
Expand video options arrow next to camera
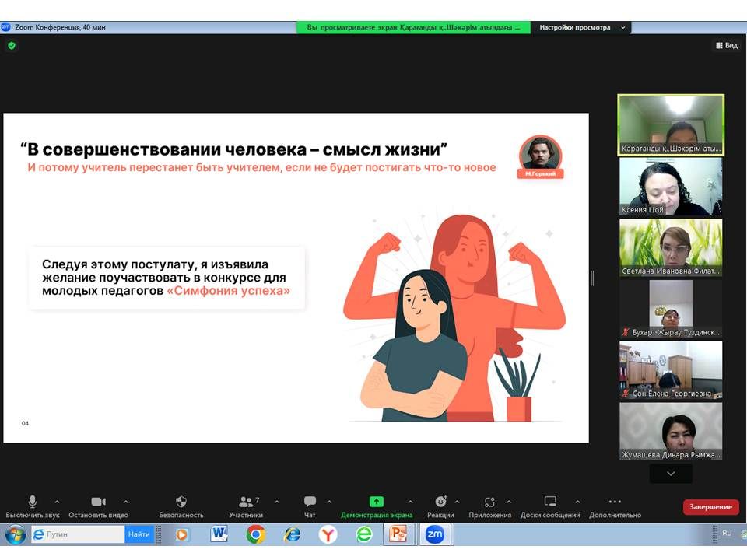126,502
